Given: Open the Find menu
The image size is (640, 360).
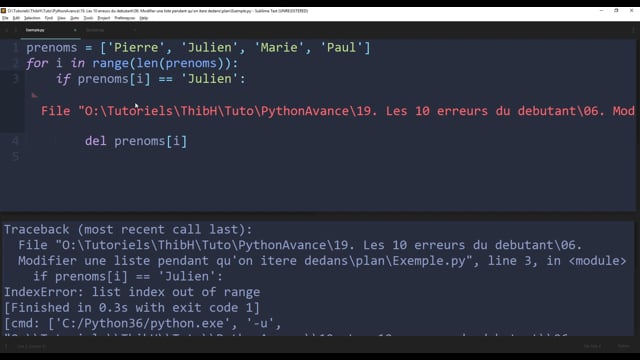Looking at the screenshot, I should coord(49,18).
